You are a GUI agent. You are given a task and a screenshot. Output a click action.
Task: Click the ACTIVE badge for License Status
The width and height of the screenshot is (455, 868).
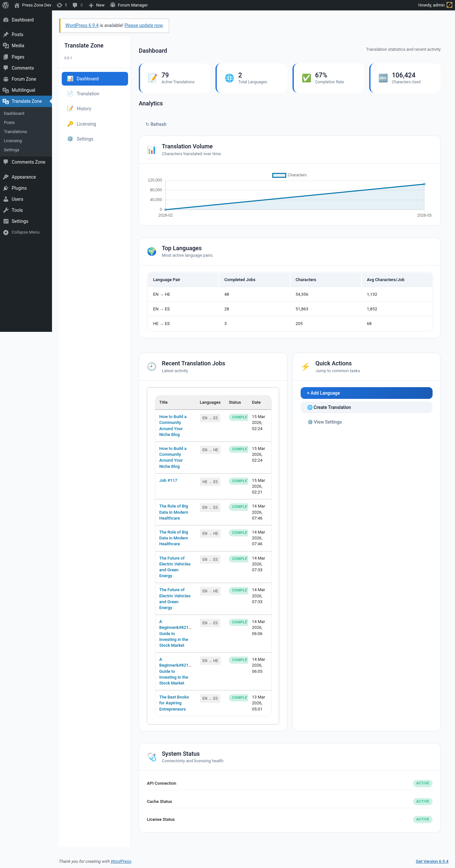(422, 819)
